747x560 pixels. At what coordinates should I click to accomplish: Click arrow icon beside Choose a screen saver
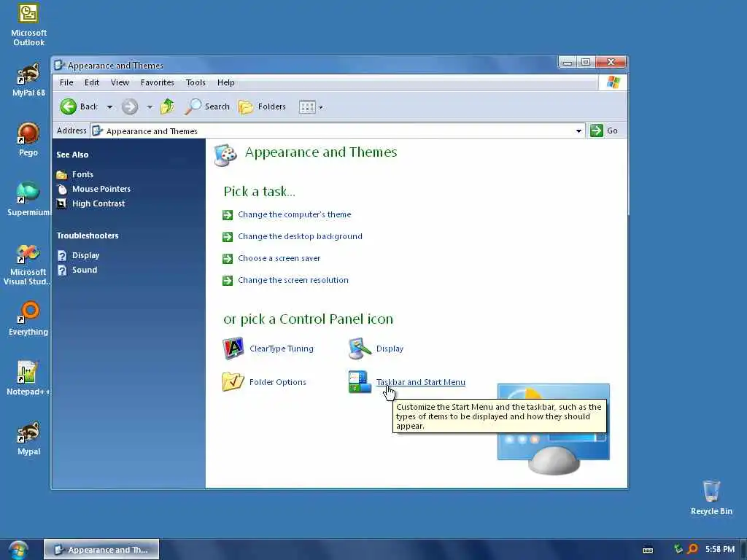(228, 259)
